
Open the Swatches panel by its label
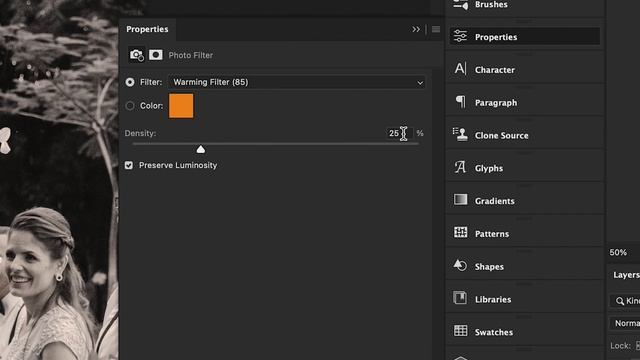click(x=494, y=332)
